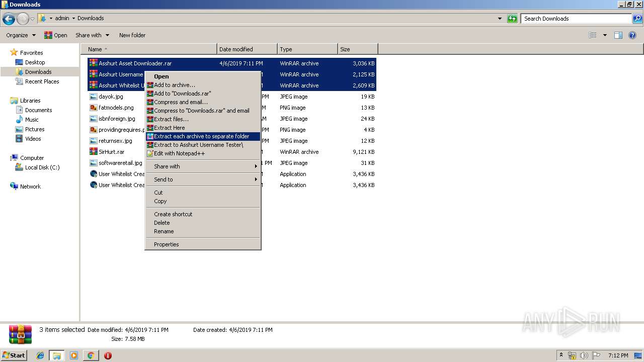This screenshot has height=362, width=644.
Task: Expand the Share with toolbar dropdown
Action: (x=92, y=35)
